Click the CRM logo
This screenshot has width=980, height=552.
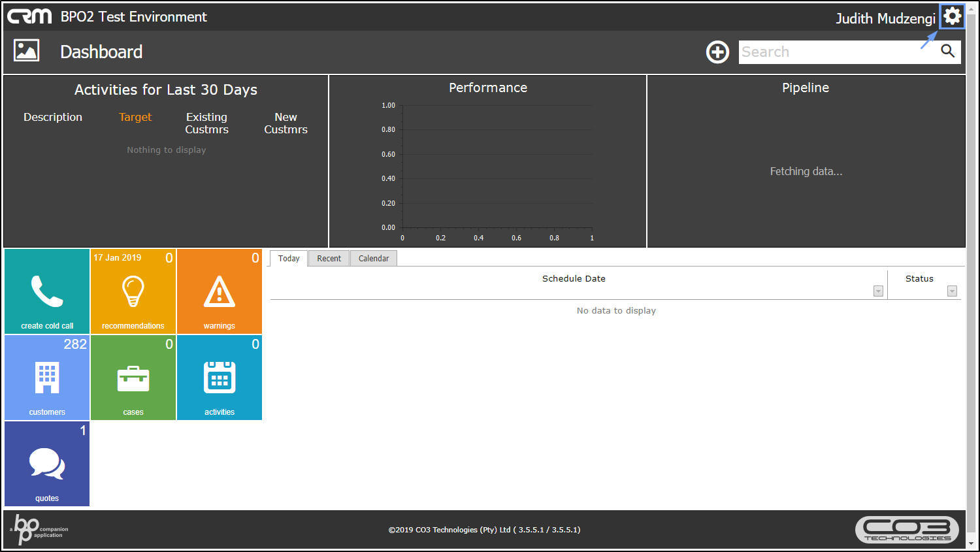point(29,16)
